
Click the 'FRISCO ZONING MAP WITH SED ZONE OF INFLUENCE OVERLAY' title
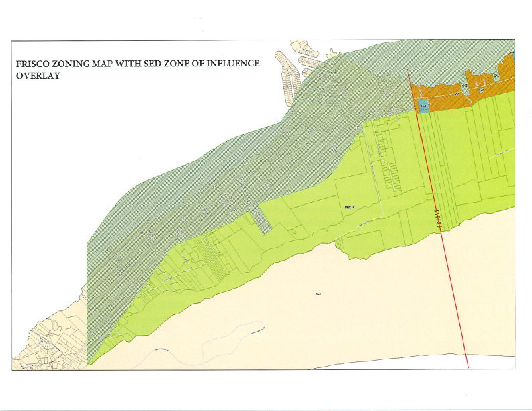click(138, 69)
